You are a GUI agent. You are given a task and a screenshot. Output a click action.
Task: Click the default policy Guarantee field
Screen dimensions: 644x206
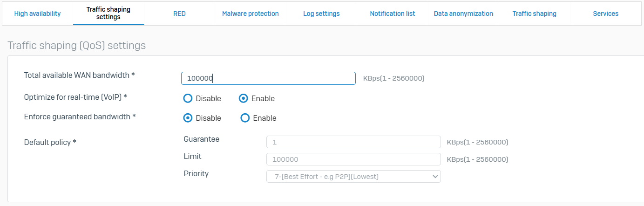click(x=353, y=142)
